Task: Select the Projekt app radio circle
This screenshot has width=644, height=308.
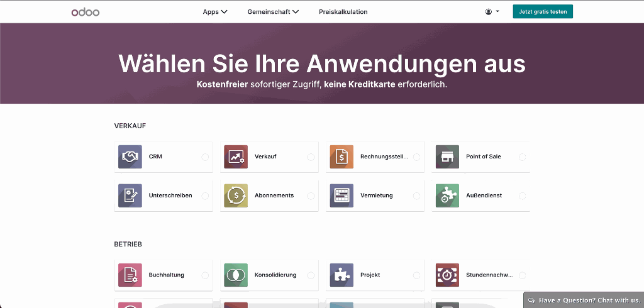Action: coord(416,275)
